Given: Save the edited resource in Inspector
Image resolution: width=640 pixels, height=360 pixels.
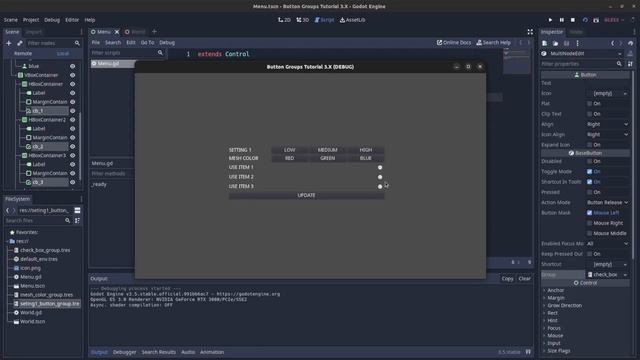Looking at the screenshot, I should coord(567,43).
